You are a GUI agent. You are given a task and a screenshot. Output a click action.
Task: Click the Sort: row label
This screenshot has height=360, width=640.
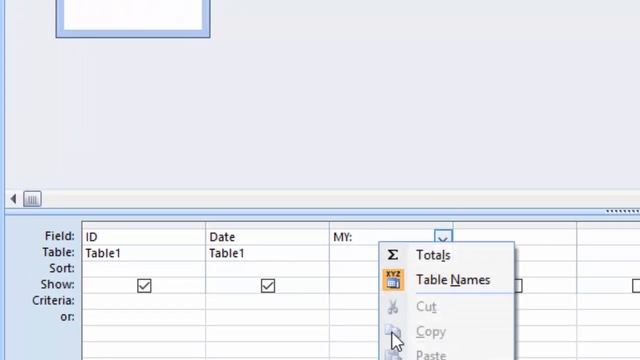[62, 268]
